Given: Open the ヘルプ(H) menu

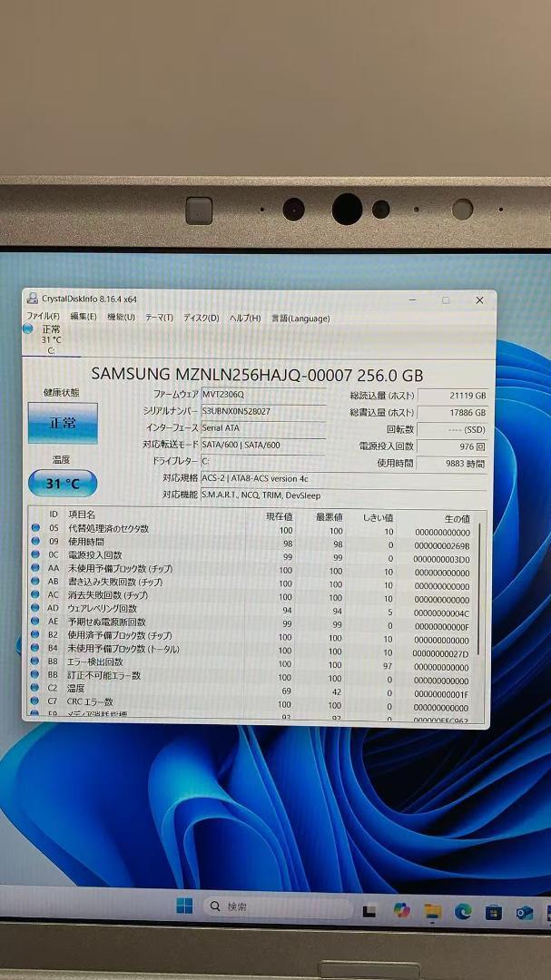Looking at the screenshot, I should point(244,318).
